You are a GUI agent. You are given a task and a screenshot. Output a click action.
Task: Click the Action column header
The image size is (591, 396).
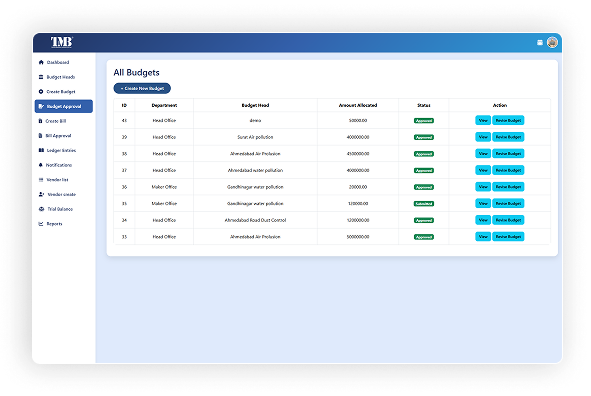pos(500,105)
